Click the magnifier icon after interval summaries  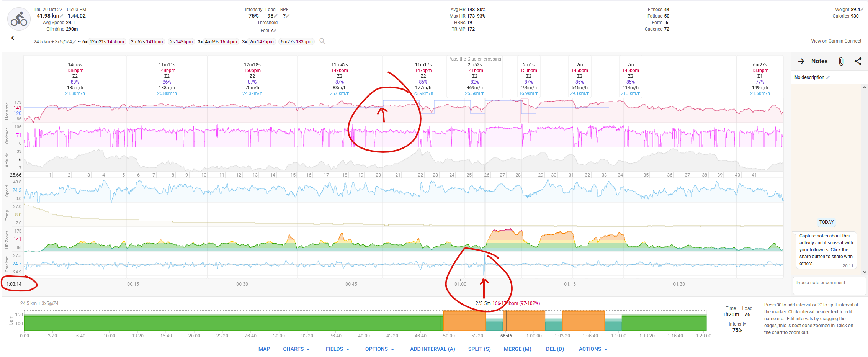(322, 41)
